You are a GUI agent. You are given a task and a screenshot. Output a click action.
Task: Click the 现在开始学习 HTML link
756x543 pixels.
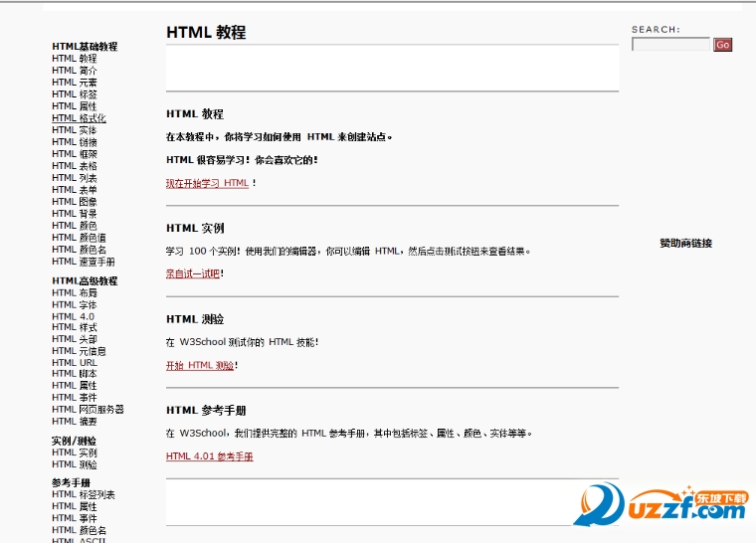pos(207,183)
